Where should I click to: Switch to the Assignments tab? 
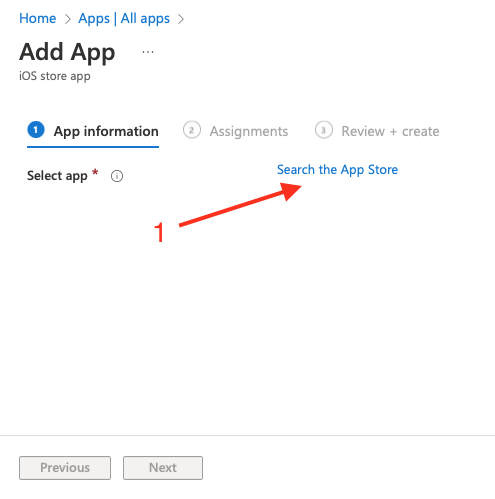coord(235,131)
